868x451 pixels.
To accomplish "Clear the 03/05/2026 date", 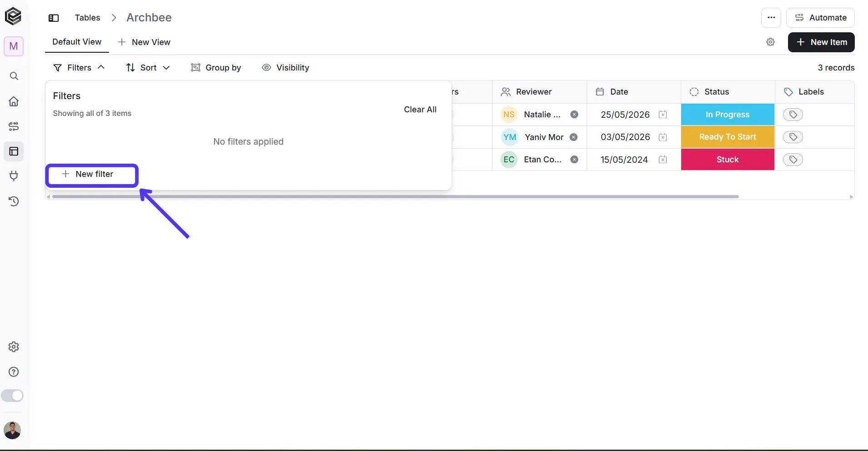I will click(x=663, y=137).
